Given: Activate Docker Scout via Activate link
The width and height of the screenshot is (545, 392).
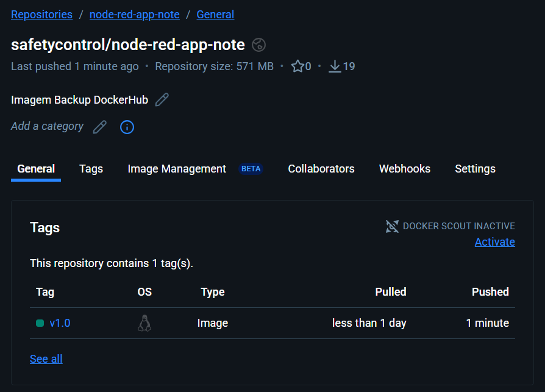Looking at the screenshot, I should pos(494,242).
